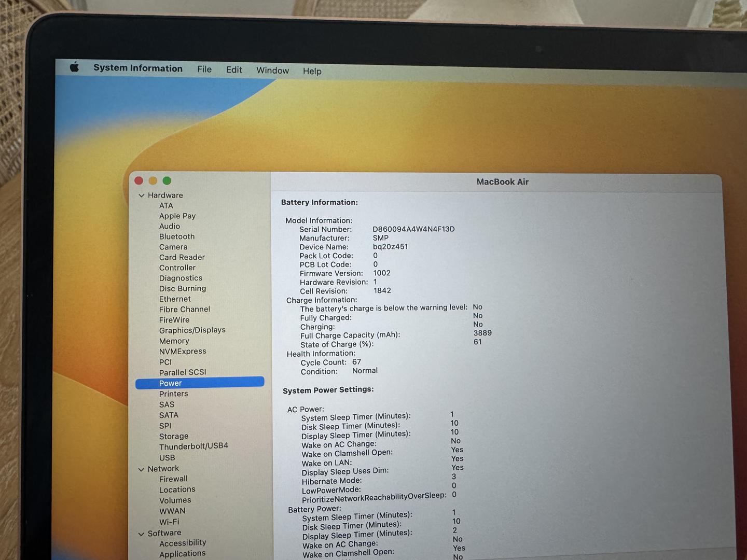Select FireWire in the sidebar
The width and height of the screenshot is (747, 560).
click(x=174, y=320)
